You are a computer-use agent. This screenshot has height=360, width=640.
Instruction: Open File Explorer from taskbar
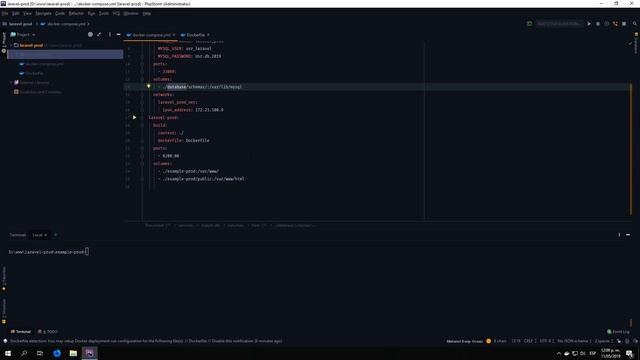73,353
